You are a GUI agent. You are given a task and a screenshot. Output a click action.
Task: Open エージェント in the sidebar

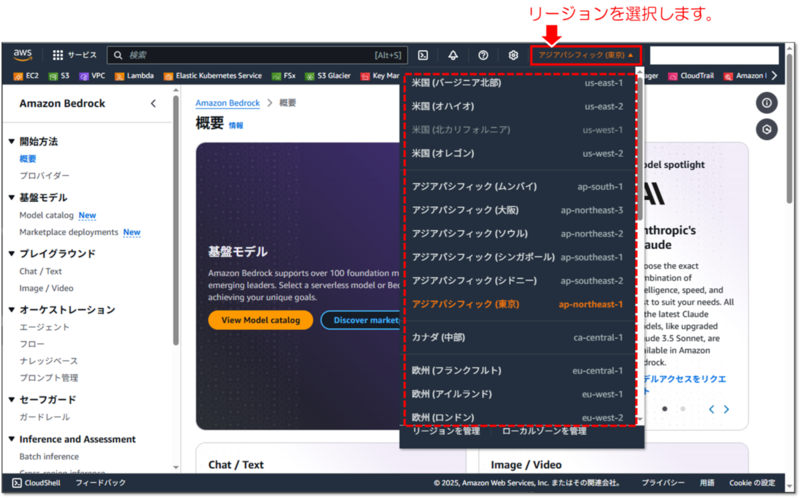point(44,327)
